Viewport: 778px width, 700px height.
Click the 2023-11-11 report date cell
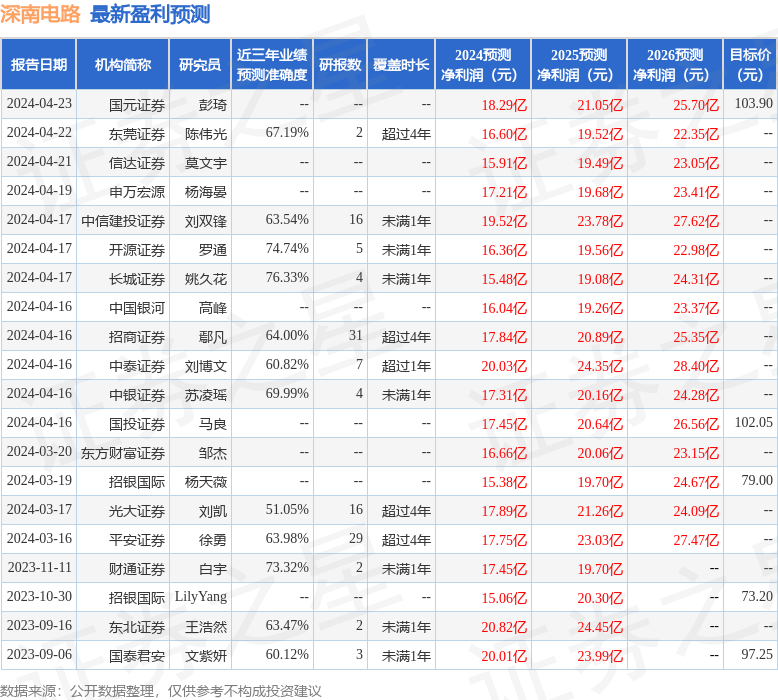(x=39, y=568)
